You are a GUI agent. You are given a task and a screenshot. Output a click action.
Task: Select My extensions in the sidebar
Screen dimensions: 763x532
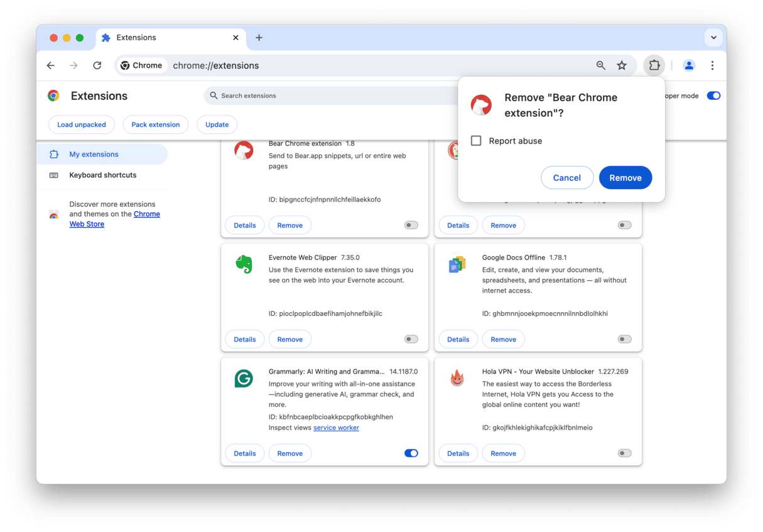click(102, 154)
